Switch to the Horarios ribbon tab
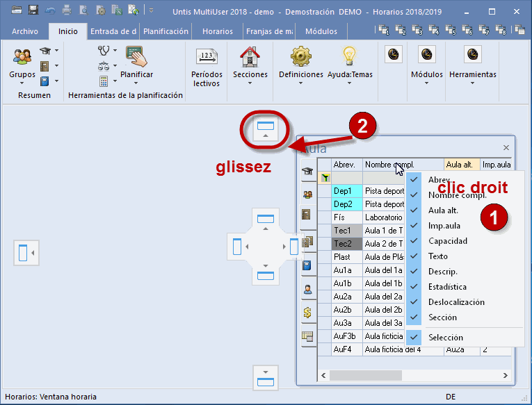532x405 pixels. 217,31
